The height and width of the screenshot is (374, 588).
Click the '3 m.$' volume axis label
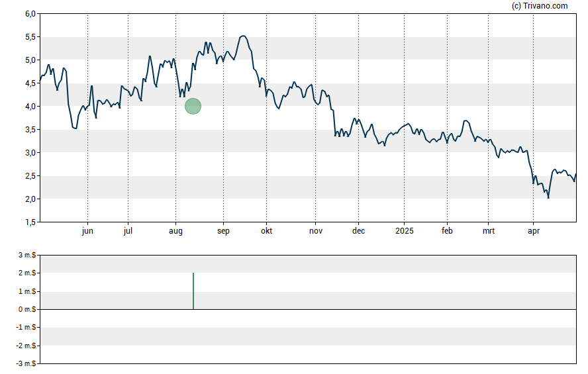coord(27,256)
